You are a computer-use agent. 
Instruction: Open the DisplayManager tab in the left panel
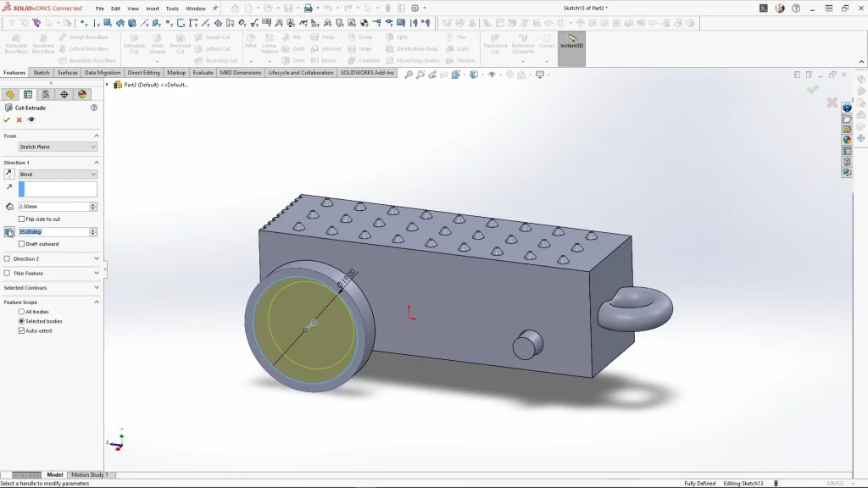[x=82, y=94]
